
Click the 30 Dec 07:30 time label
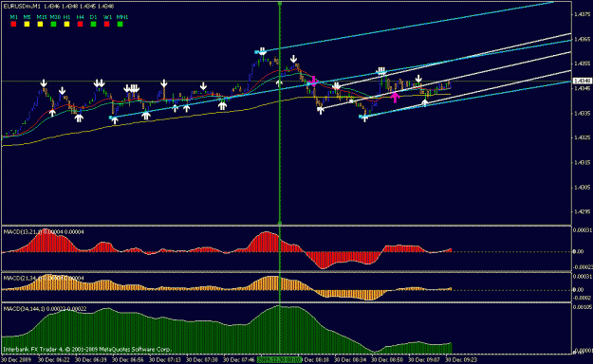point(201,360)
